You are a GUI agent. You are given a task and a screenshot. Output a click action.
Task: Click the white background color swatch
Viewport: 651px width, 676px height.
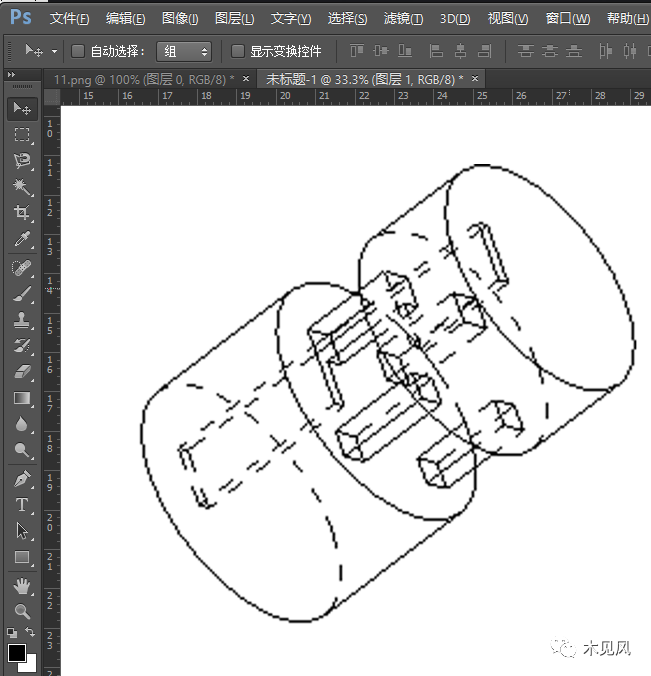(31, 665)
